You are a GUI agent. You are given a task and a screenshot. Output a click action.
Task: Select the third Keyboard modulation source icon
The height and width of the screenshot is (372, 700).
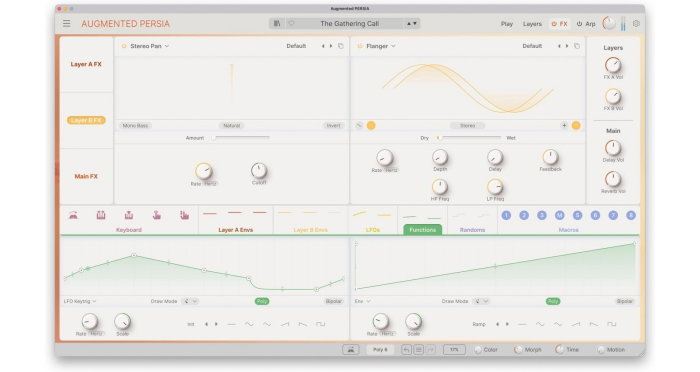point(129,216)
